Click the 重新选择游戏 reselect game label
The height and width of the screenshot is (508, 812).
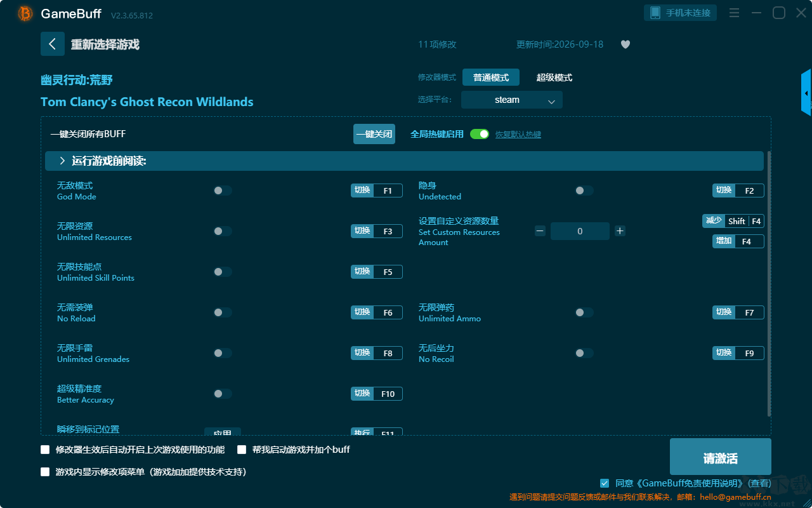(105, 44)
